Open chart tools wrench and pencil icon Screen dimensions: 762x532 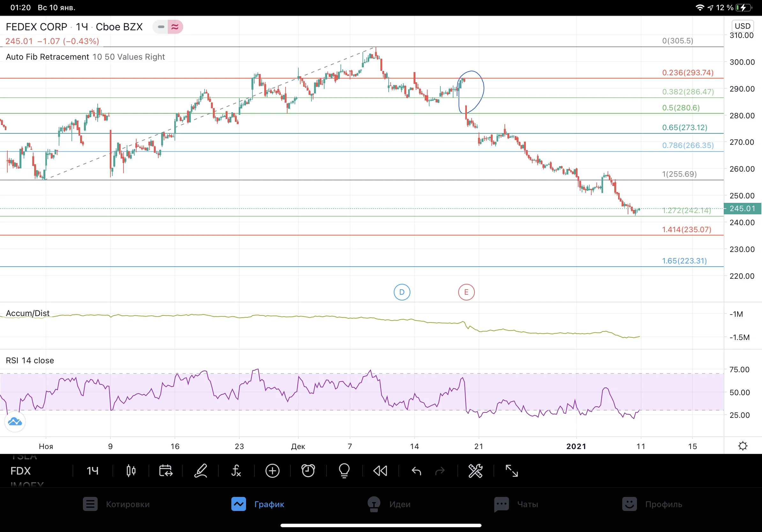tap(475, 471)
